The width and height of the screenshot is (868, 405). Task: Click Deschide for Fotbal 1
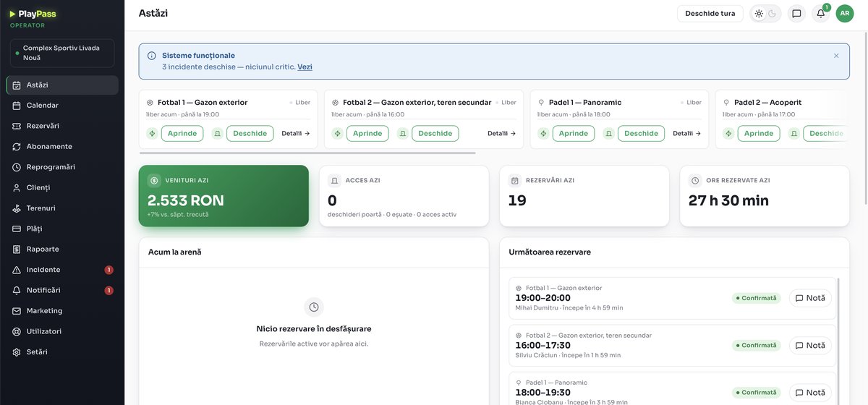click(x=250, y=133)
